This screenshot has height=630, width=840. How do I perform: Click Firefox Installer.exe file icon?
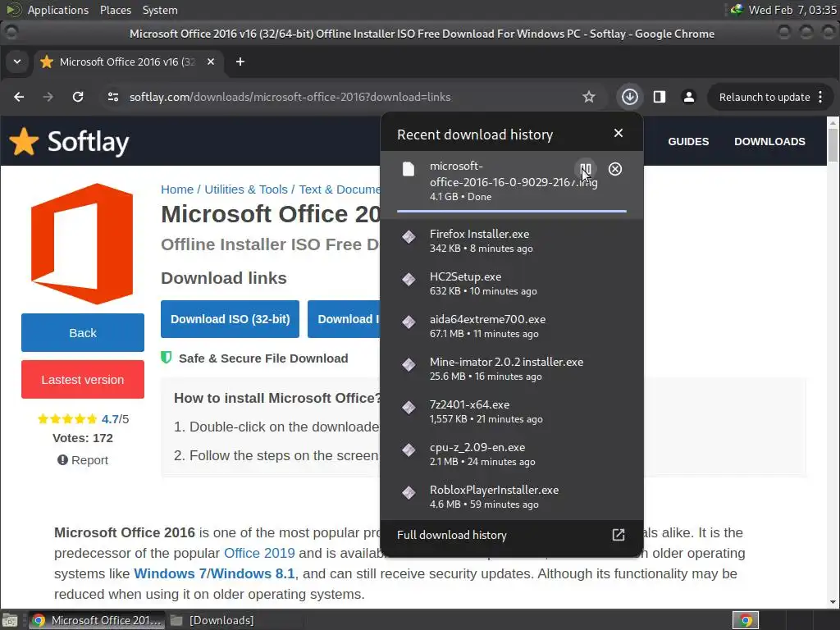coord(409,237)
